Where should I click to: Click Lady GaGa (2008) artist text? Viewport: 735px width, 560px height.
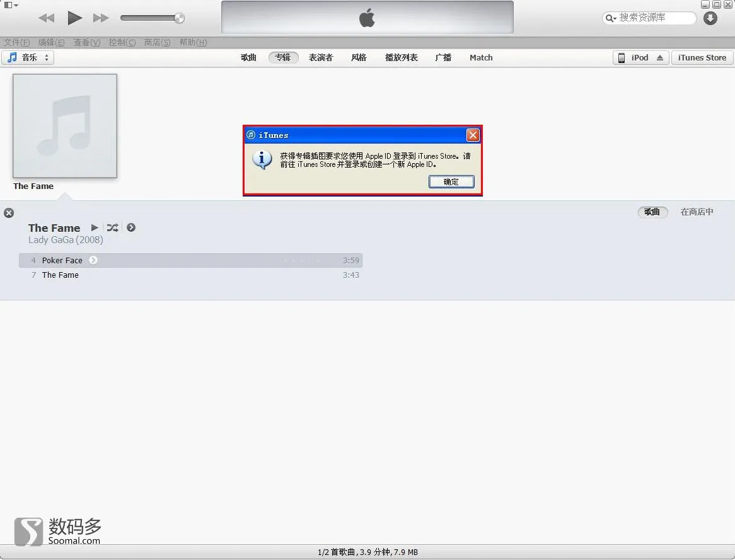(66, 240)
